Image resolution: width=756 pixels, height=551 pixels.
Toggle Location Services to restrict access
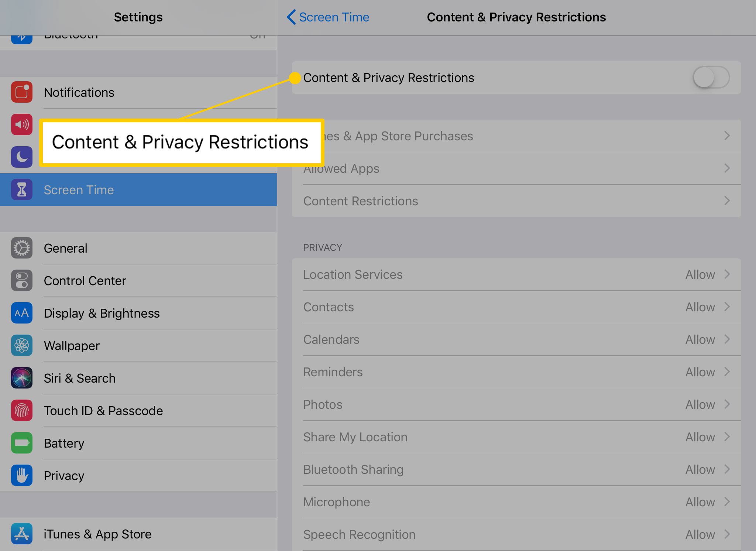516,274
